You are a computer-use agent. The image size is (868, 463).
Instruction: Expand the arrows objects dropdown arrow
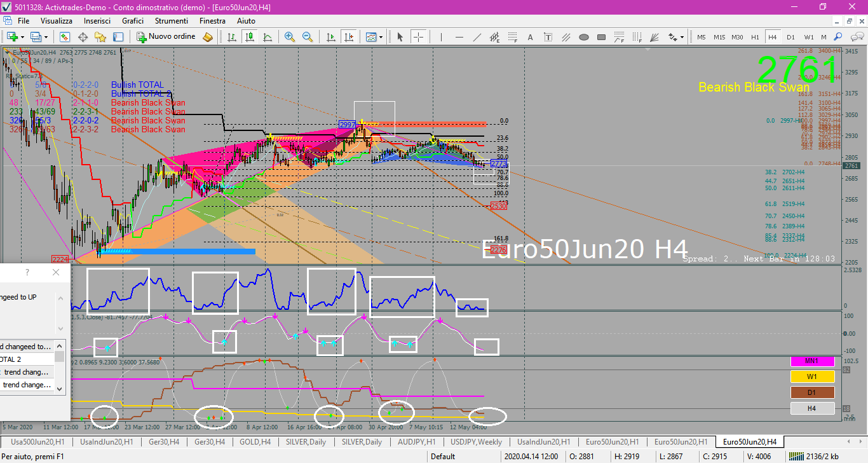682,37
